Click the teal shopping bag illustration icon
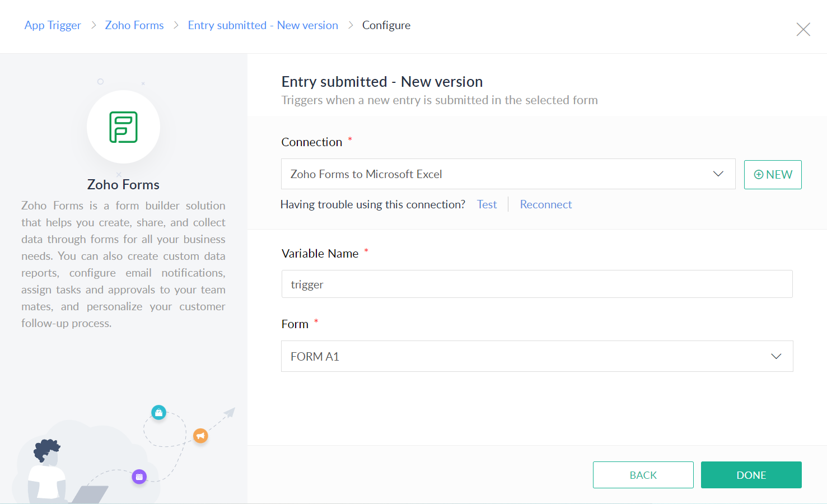Image resolution: width=827 pixels, height=504 pixels. [x=158, y=413]
